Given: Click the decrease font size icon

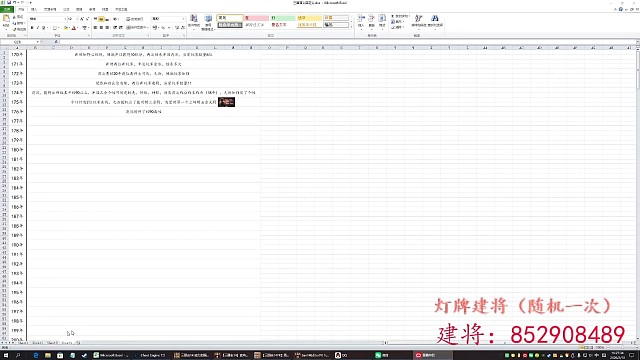Looking at the screenshot, I should tap(87, 19).
